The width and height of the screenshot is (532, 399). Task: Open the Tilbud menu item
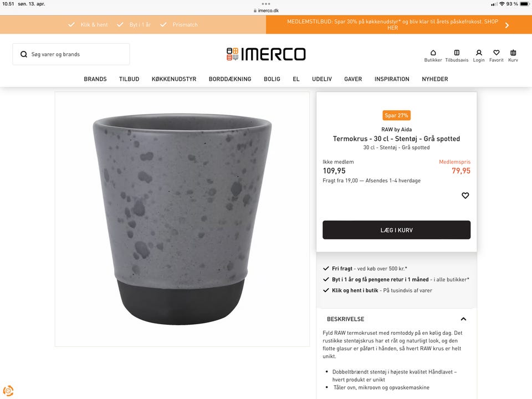click(x=129, y=79)
